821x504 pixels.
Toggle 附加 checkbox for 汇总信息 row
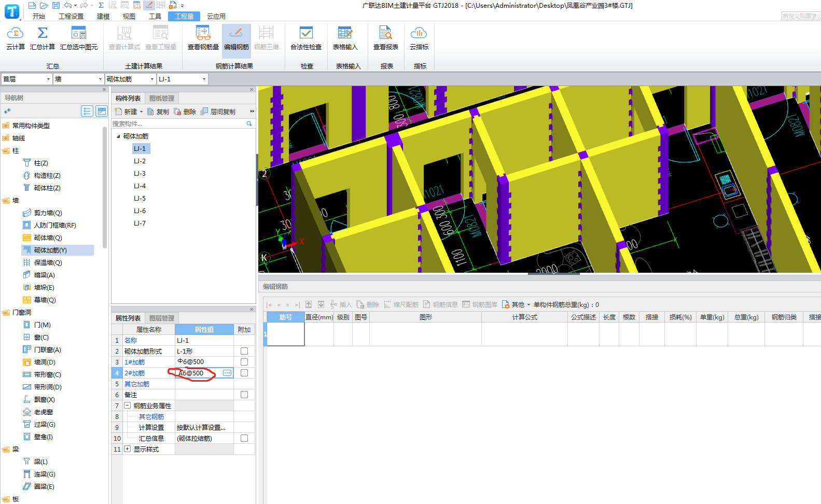(244, 438)
